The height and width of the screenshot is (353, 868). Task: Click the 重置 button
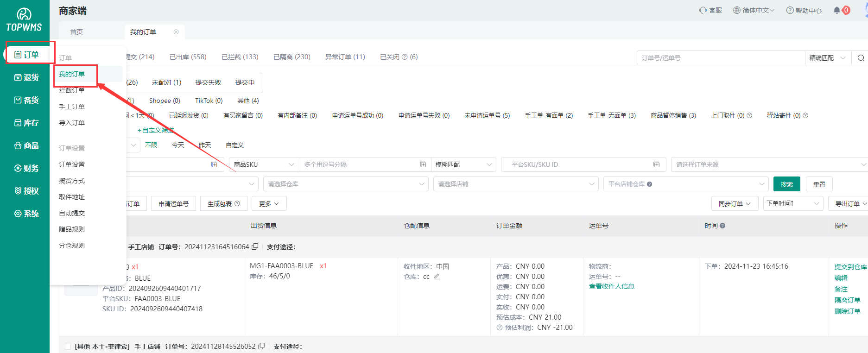(x=819, y=184)
